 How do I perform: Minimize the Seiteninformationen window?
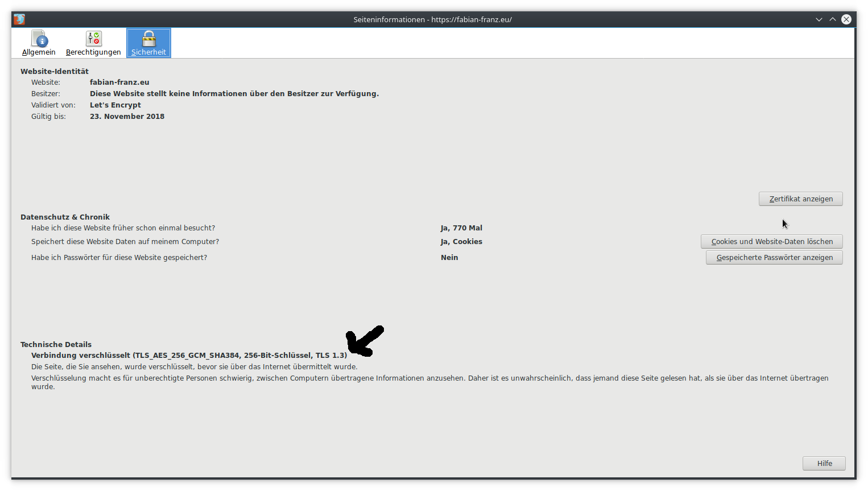819,19
